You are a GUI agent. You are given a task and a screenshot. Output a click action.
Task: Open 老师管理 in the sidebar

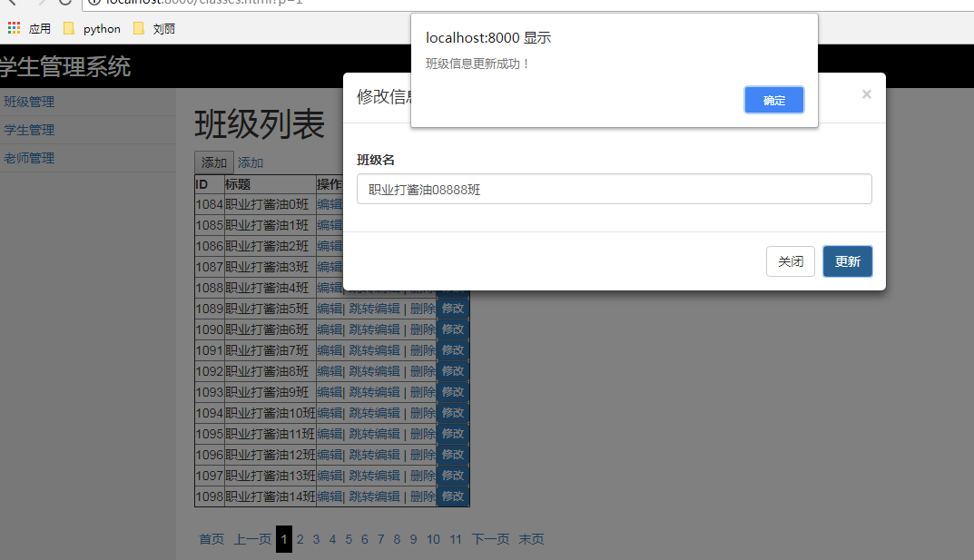[x=29, y=158]
